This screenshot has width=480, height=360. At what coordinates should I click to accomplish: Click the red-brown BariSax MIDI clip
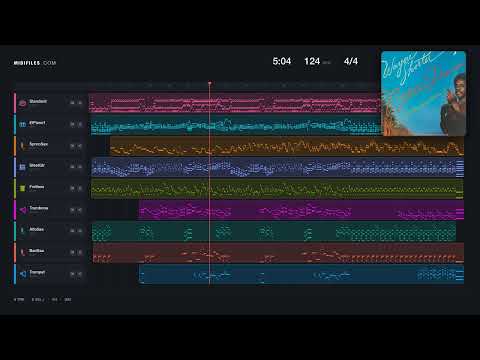click(x=278, y=253)
